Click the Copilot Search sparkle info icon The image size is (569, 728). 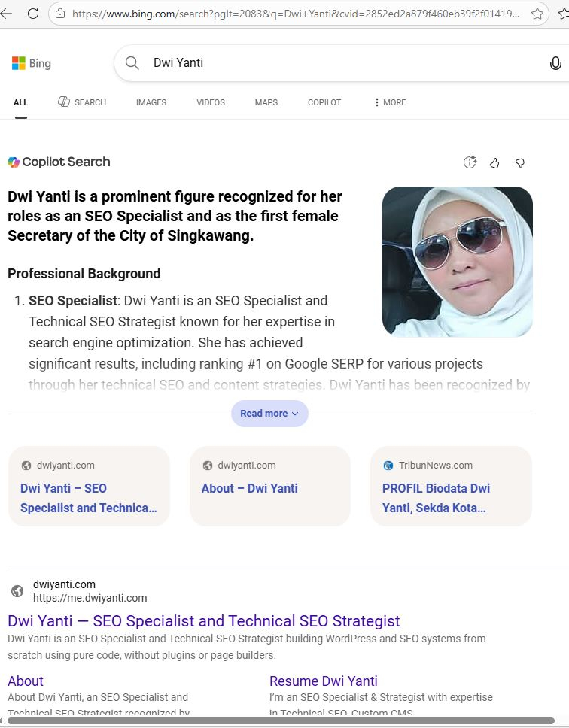click(470, 162)
